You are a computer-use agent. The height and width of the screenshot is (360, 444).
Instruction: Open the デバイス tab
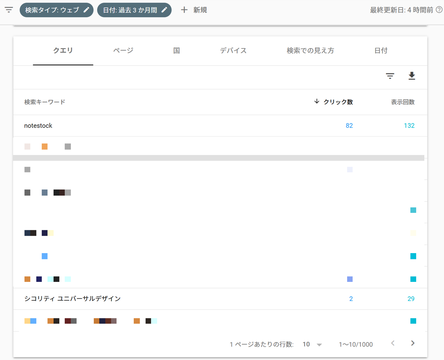pos(233,50)
